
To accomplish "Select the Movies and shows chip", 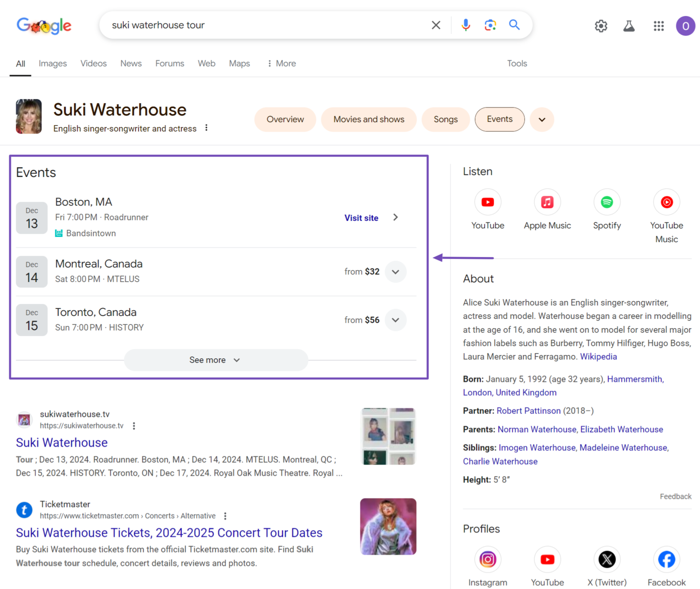I will click(x=369, y=119).
